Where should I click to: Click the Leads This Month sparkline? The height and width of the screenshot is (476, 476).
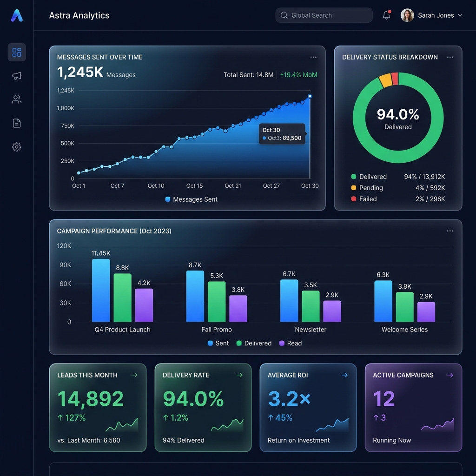point(122,424)
